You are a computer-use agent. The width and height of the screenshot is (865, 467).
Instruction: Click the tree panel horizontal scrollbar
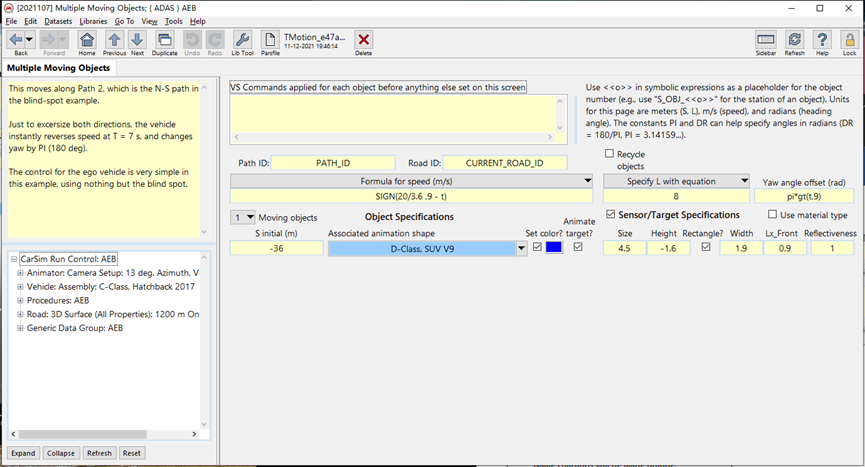tap(104, 434)
